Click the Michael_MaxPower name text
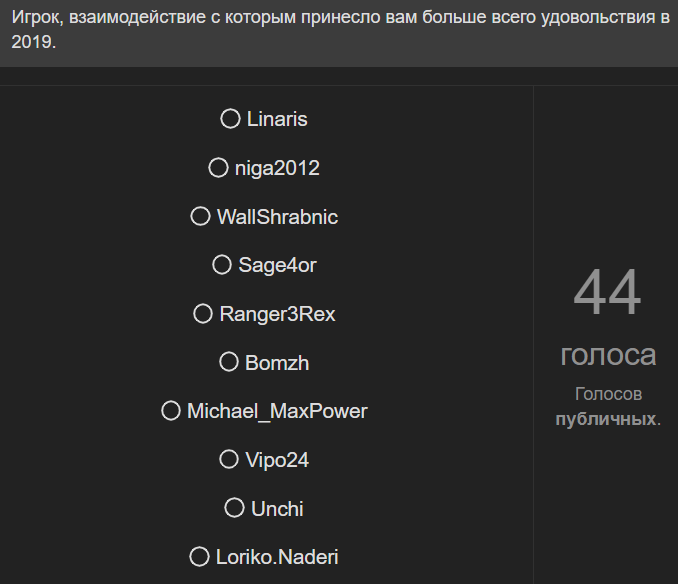 coord(277,411)
